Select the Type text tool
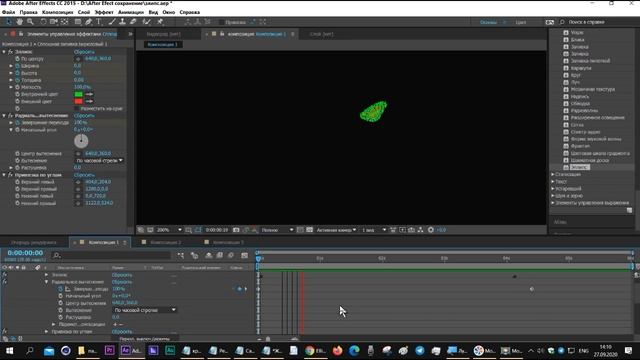640x360 pixels. click(x=99, y=22)
